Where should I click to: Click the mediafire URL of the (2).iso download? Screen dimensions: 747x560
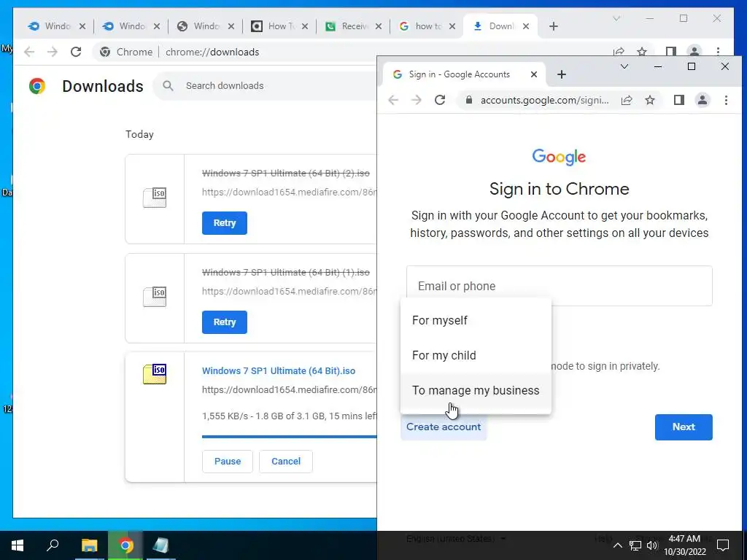(289, 192)
